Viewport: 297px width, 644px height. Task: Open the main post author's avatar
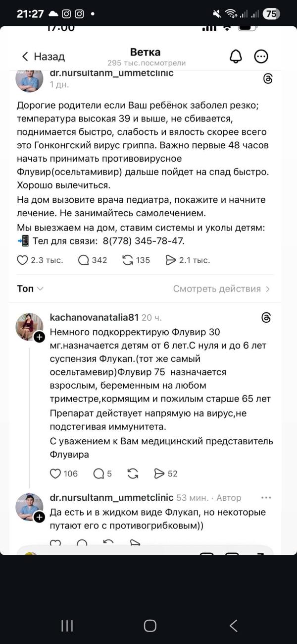pos(30,79)
